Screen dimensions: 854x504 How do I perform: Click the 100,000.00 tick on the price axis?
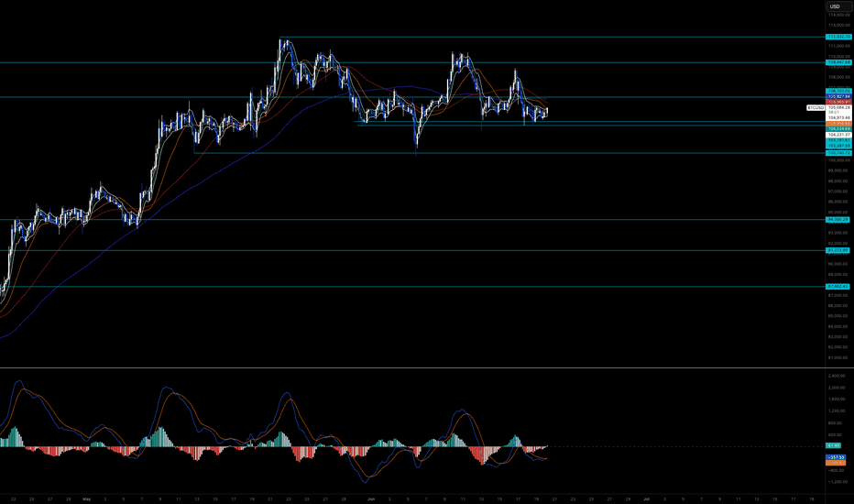(x=839, y=160)
